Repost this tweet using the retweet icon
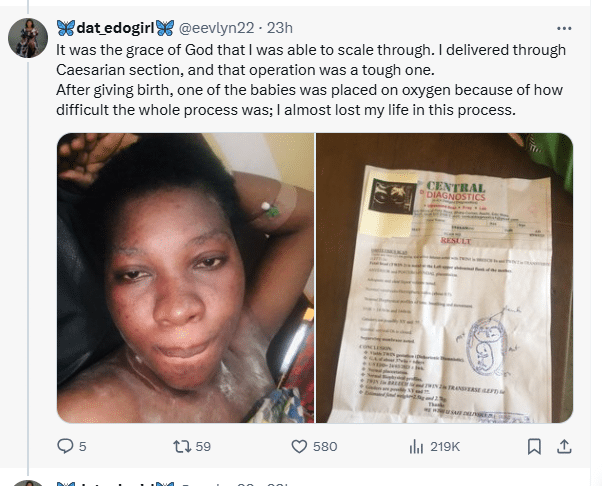602x486 pixels. 180,446
